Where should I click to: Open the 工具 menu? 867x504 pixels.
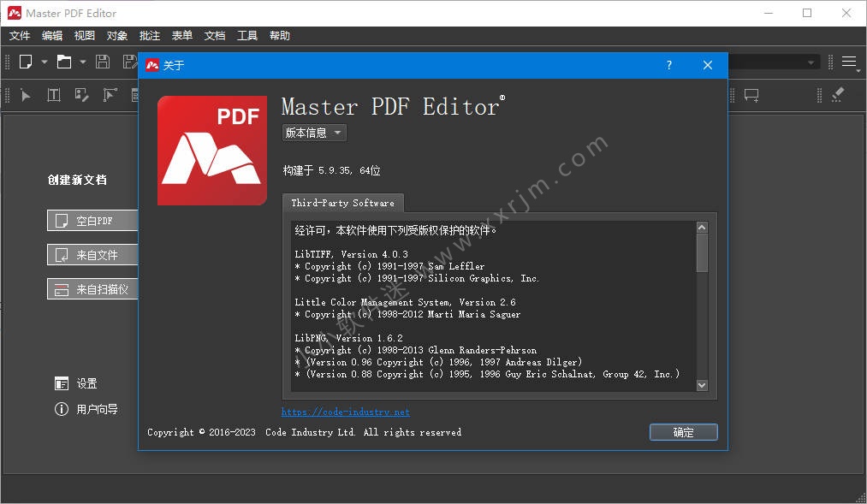247,36
